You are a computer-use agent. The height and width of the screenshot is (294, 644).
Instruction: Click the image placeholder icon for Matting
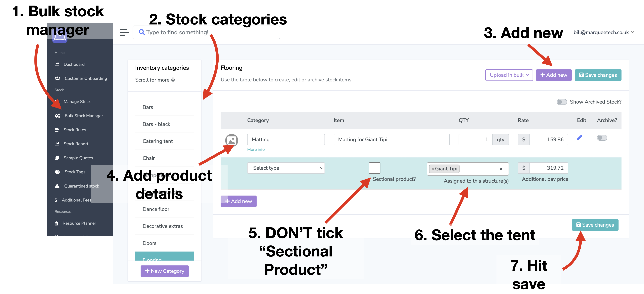tap(231, 140)
